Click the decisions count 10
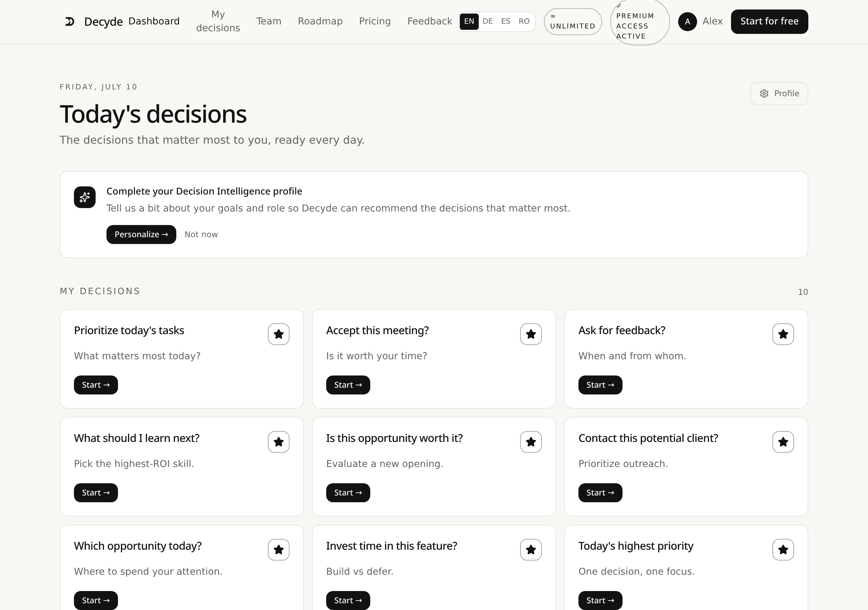Viewport: 868px width, 610px height. (x=803, y=292)
